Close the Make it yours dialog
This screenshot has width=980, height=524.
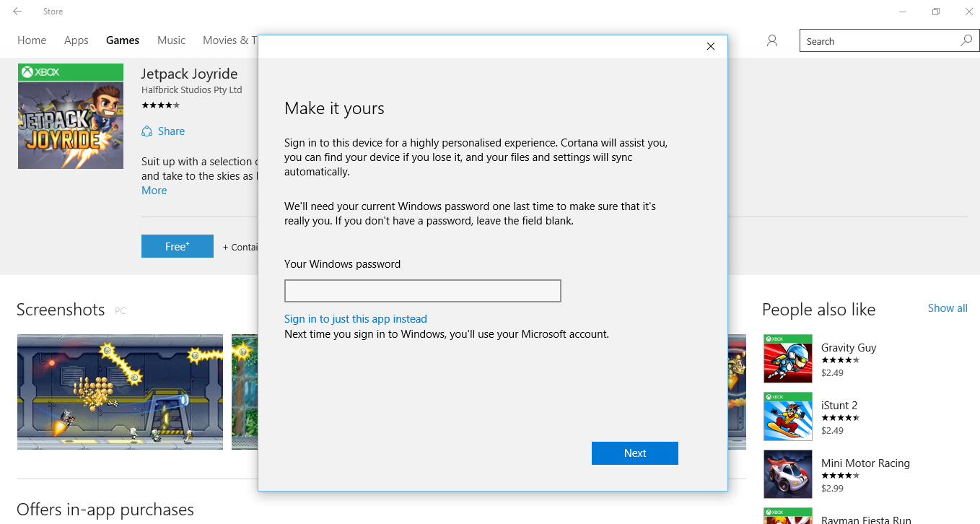(x=711, y=46)
